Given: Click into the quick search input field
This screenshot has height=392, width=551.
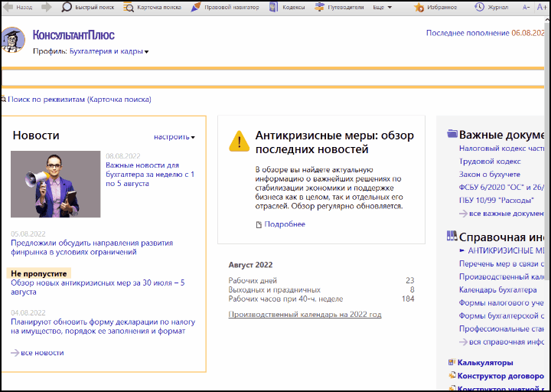Looking at the screenshot, I should point(272,78).
